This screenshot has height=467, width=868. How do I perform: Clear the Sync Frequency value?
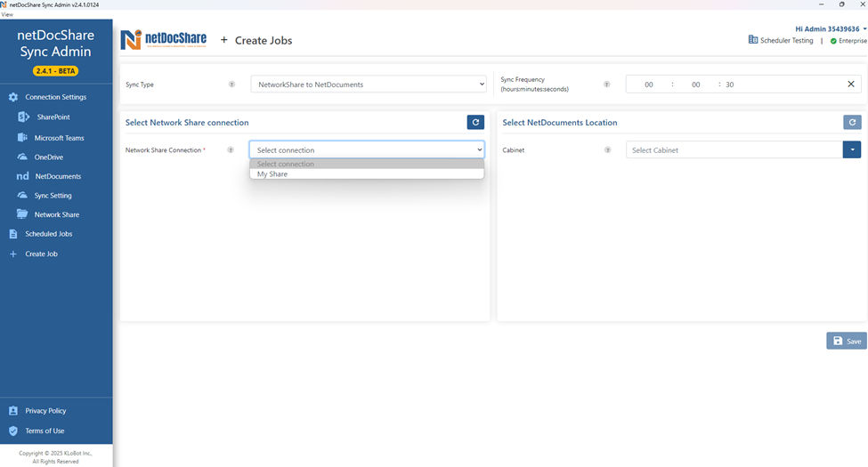[x=851, y=85]
